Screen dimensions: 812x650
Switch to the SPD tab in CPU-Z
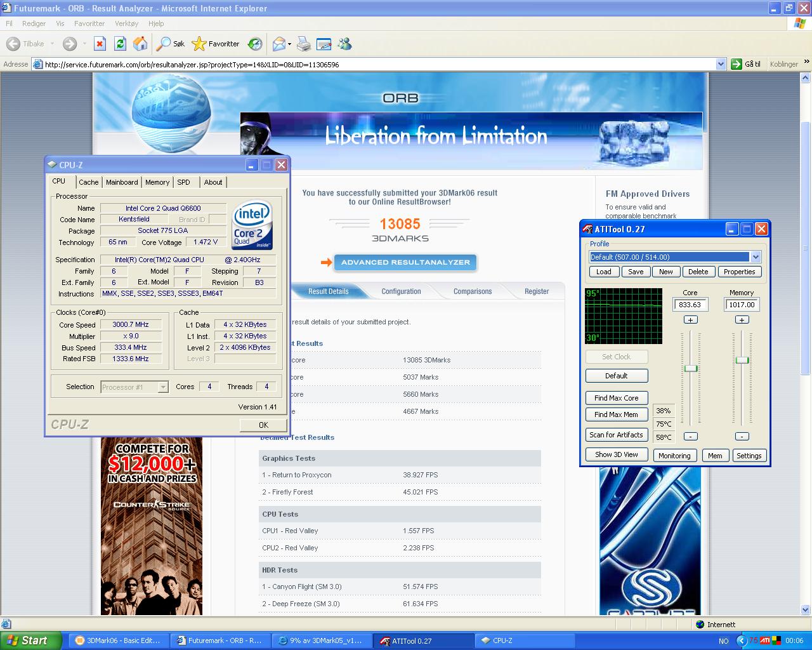tap(183, 182)
